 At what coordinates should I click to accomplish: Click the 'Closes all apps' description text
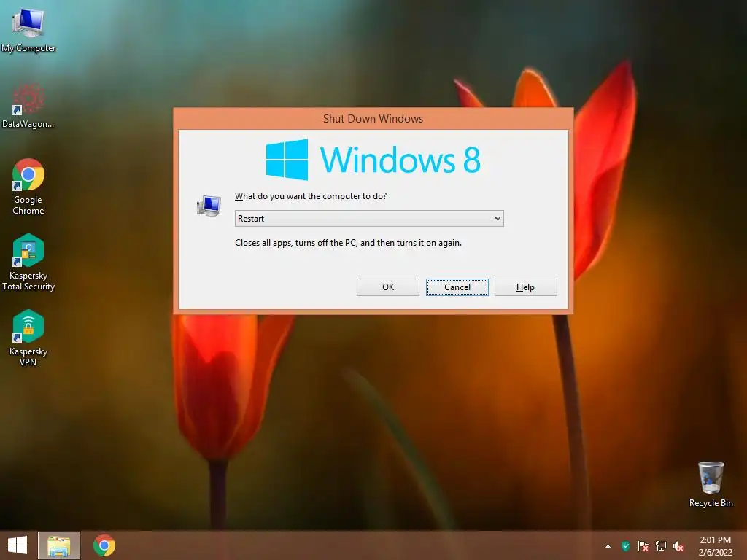[x=348, y=243]
